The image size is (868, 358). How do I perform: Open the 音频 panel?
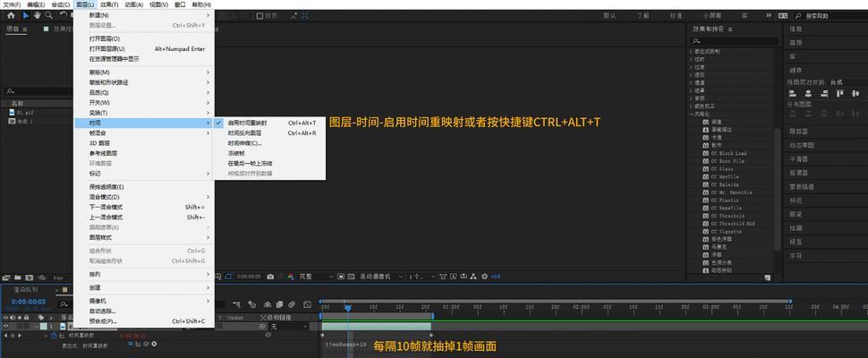pyautogui.click(x=796, y=43)
